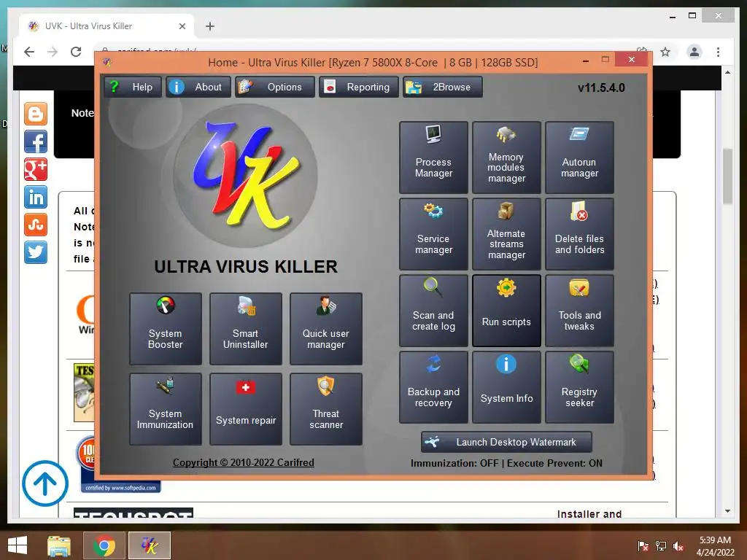The width and height of the screenshot is (747, 560).
Task: Click the StumbleUpon share icon
Action: pos(36,225)
